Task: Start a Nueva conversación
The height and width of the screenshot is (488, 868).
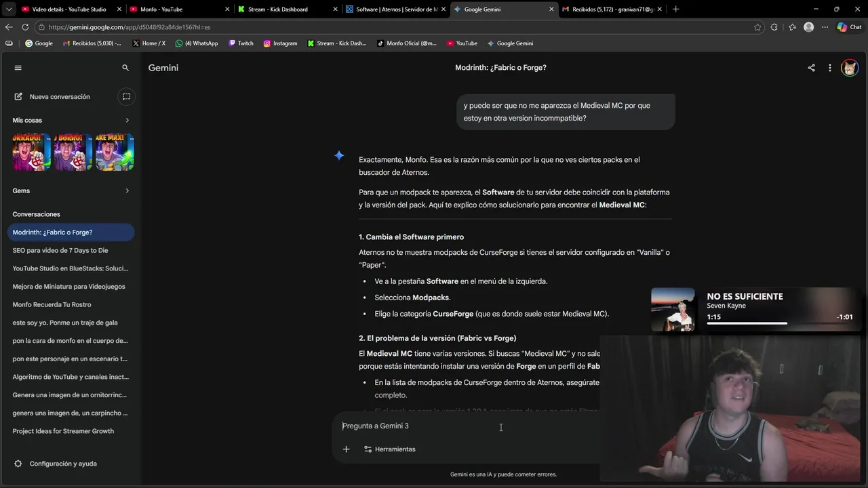Action: (x=52, y=96)
